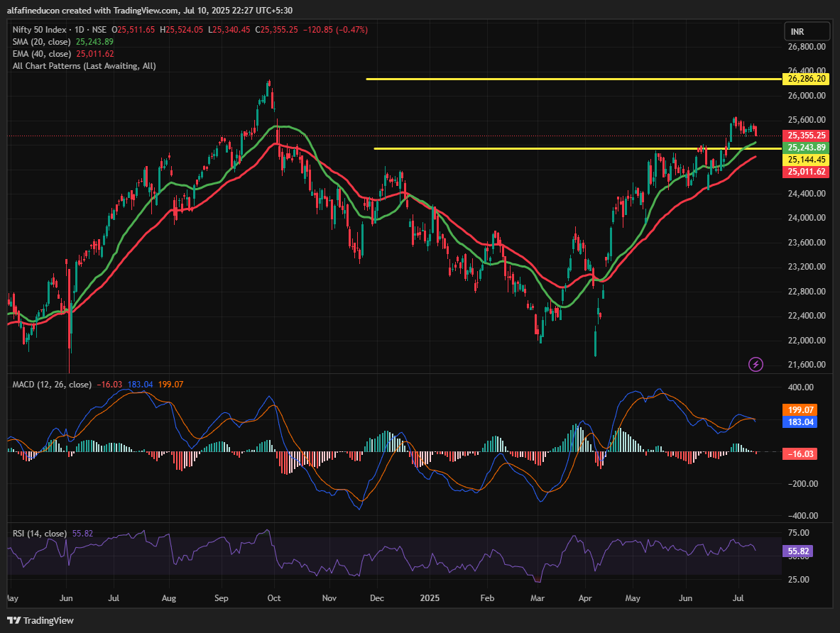Click the closing price C25,355.25 value
Image resolution: width=840 pixels, height=633 pixels.
click(276, 30)
